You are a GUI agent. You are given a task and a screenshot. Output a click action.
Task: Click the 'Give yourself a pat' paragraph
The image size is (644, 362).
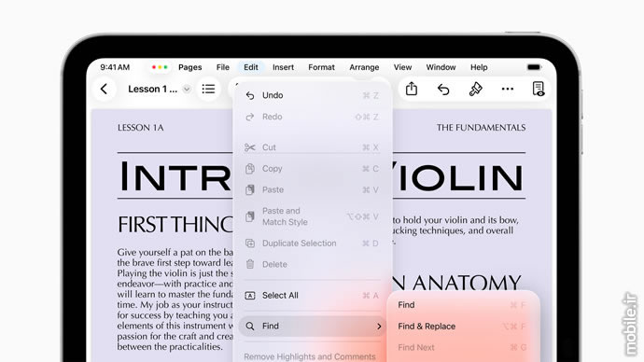coord(175,299)
